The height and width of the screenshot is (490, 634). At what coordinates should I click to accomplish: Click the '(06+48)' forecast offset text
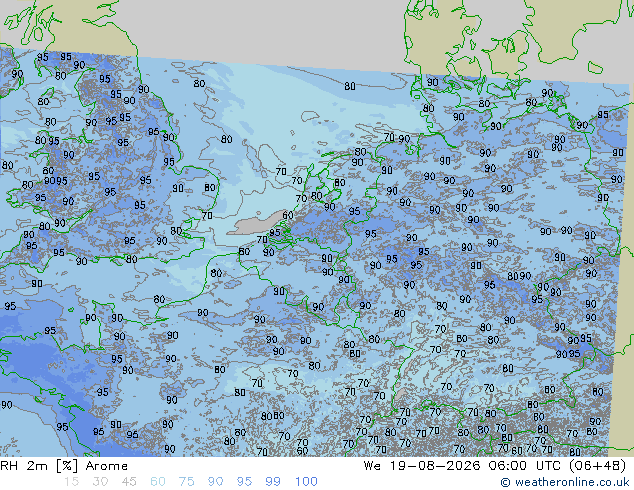(597, 466)
